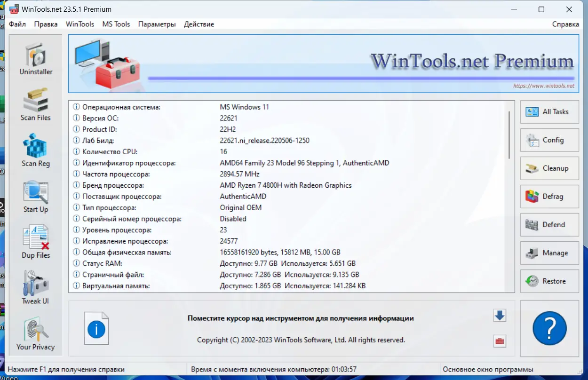Open the Параметры menu
Image resolution: width=588 pixels, height=380 pixels.
click(x=157, y=24)
